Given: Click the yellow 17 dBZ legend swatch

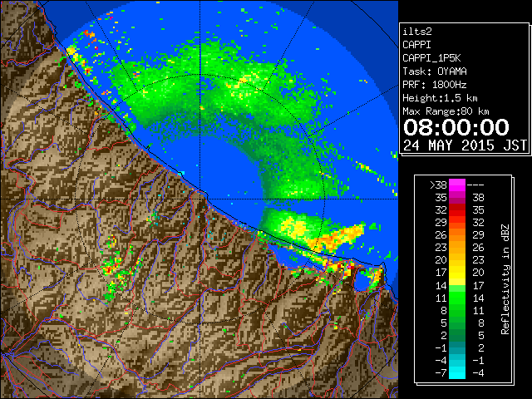Looking at the screenshot, I should 457,273.
